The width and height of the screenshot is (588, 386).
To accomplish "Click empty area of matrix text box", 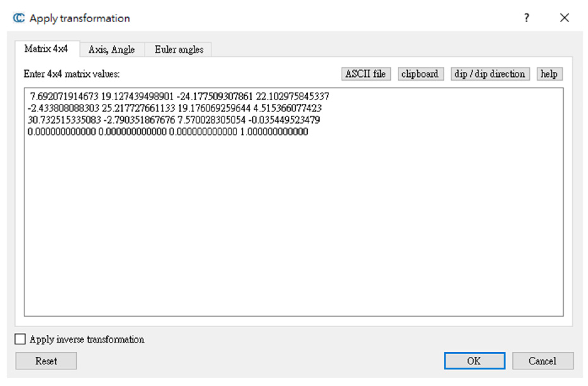I will (293, 226).
